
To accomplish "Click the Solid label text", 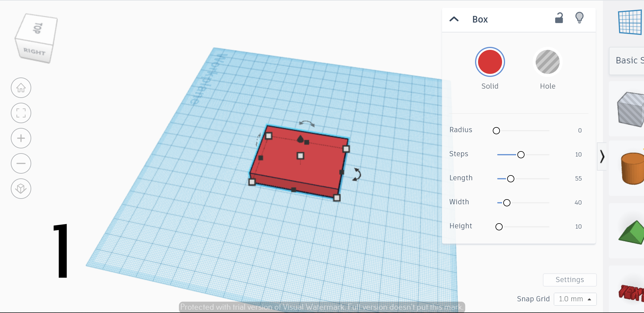I will point(490,86).
